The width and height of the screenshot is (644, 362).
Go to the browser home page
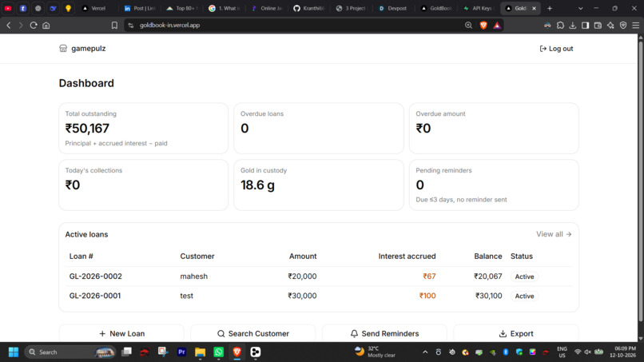tap(46, 26)
